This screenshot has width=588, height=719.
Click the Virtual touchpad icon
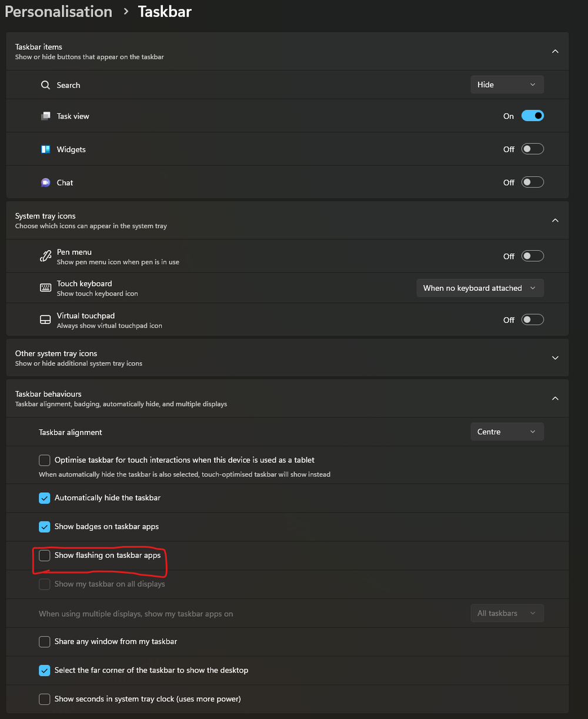45,319
